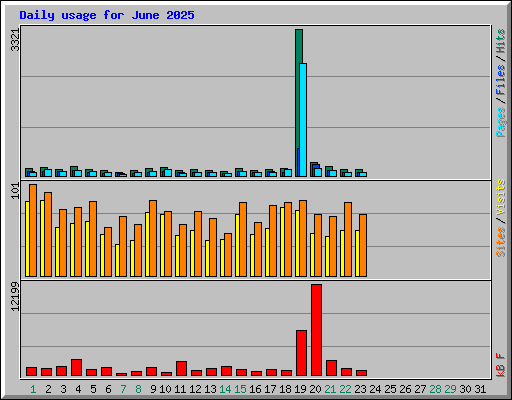Click the orange sites bar for day 9
This screenshot has height=400, width=512.
(153, 238)
